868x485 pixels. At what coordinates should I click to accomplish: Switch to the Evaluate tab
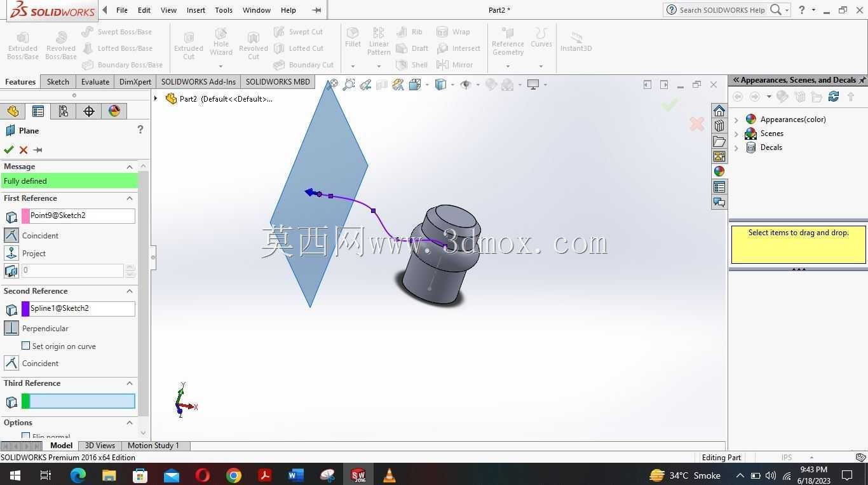[x=95, y=82]
